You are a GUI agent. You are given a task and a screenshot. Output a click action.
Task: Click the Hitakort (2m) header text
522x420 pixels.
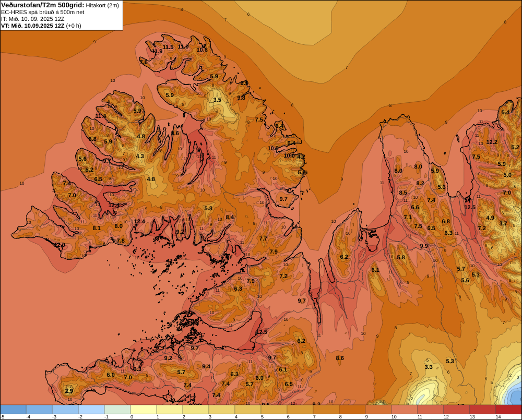click(x=102, y=5)
